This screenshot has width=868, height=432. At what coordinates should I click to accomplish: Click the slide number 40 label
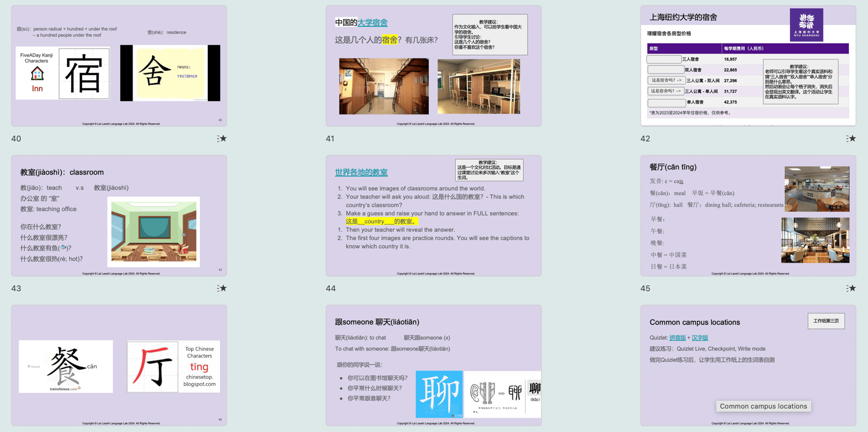(x=16, y=139)
